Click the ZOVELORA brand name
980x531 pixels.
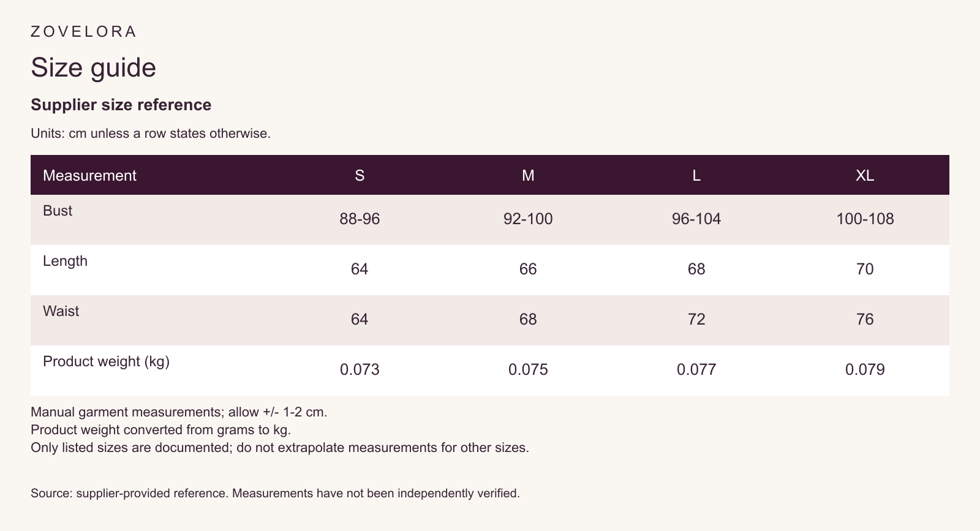click(x=83, y=32)
